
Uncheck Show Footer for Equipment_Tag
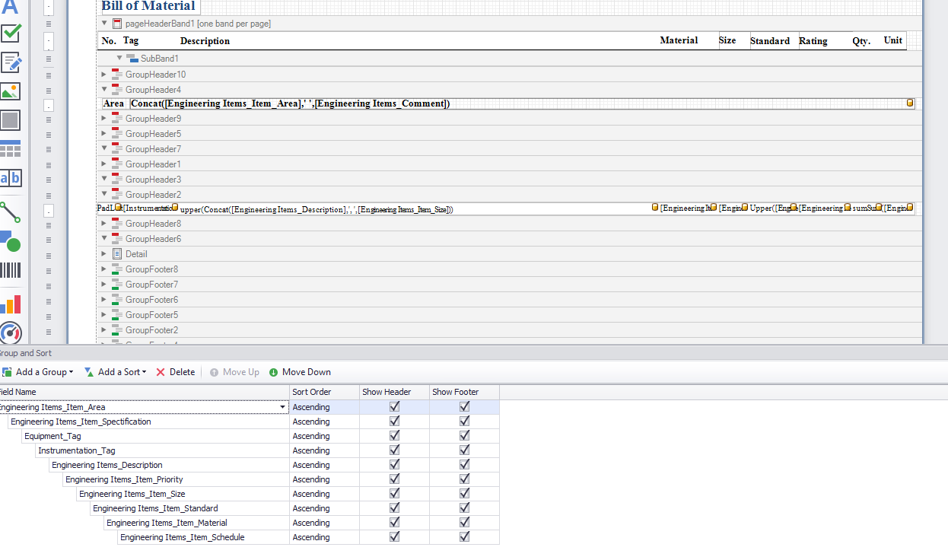click(x=464, y=435)
